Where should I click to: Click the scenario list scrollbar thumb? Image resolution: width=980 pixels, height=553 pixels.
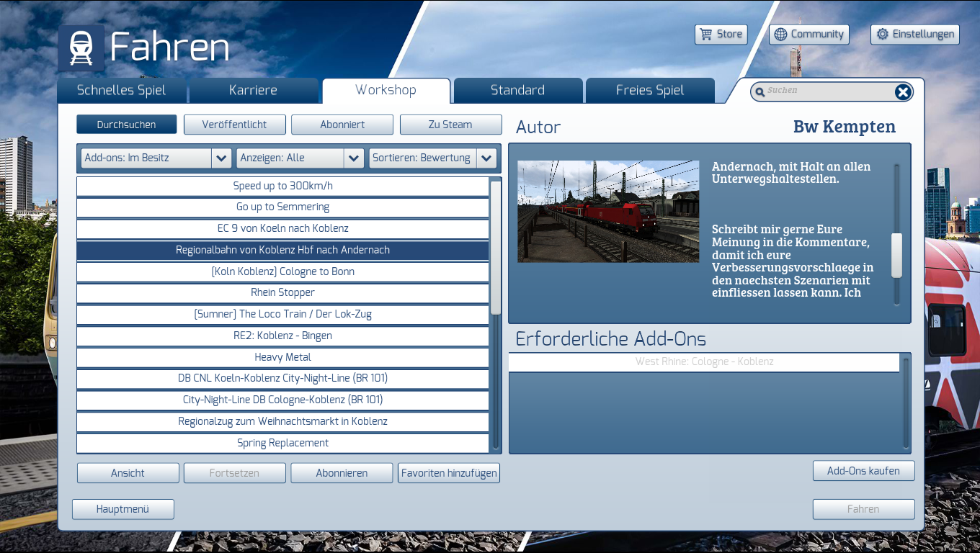[495, 247]
